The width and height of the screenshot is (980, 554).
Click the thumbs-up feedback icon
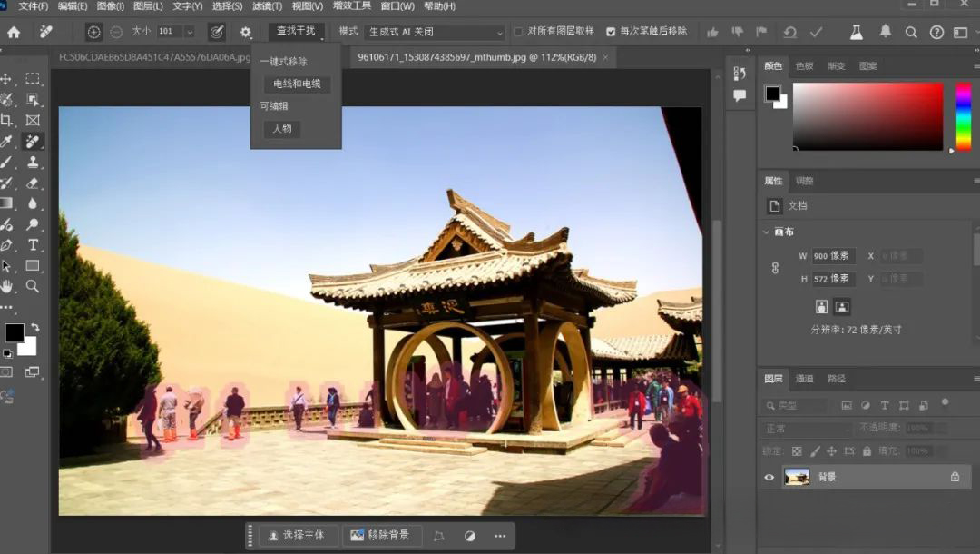click(x=712, y=32)
